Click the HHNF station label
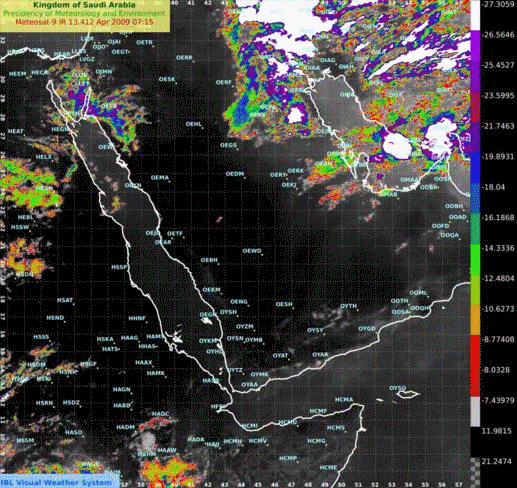Image resolution: width=517 pixels, height=488 pixels. 137,318
